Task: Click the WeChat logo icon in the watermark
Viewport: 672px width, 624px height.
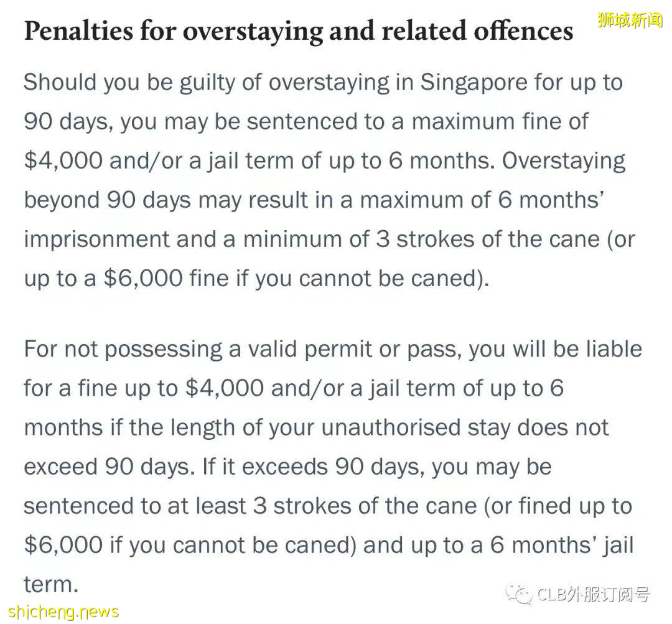Action: (518, 594)
